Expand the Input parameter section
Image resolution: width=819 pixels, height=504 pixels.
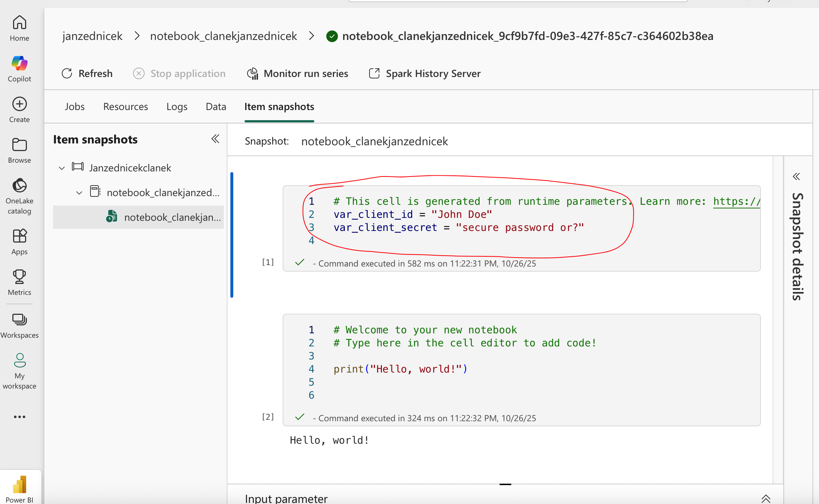[x=766, y=499]
